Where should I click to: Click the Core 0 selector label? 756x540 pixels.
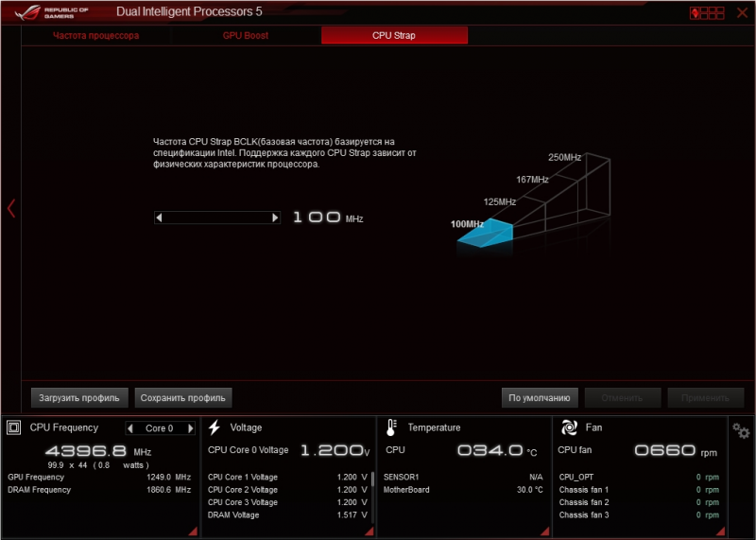[x=160, y=428]
